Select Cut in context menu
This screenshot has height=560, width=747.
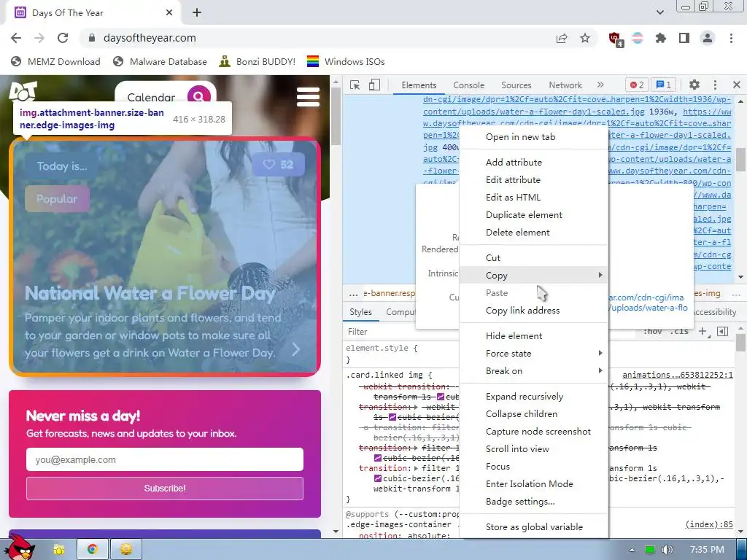pos(534,257)
